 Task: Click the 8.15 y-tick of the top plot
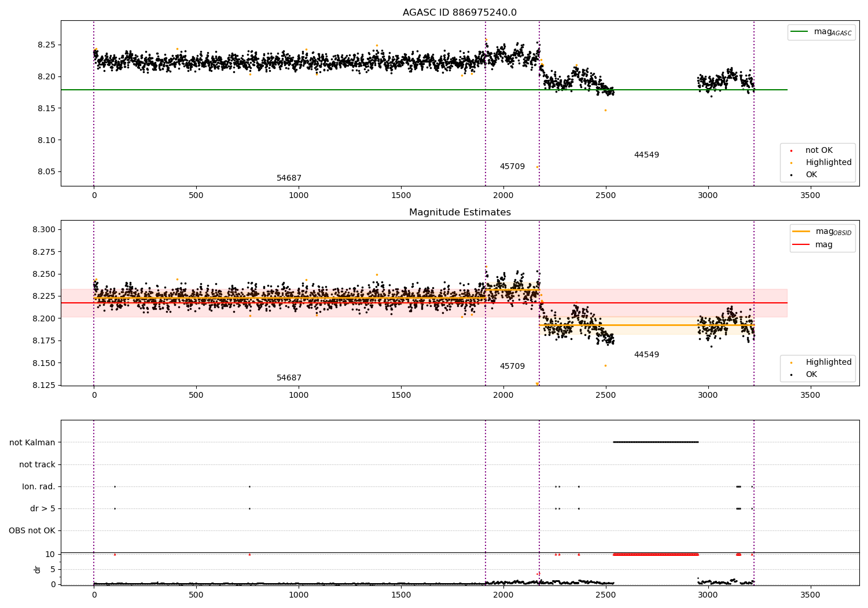46,109
